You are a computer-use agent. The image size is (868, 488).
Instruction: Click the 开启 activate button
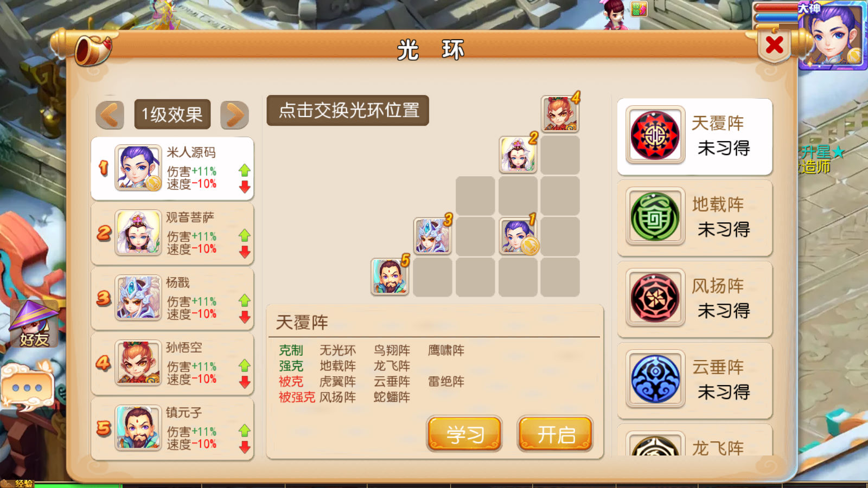(x=556, y=434)
